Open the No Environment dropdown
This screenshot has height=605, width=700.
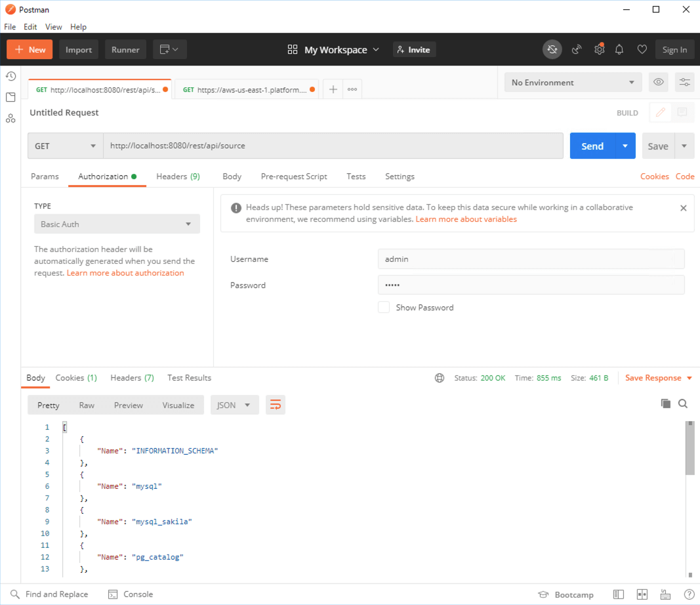(x=572, y=82)
